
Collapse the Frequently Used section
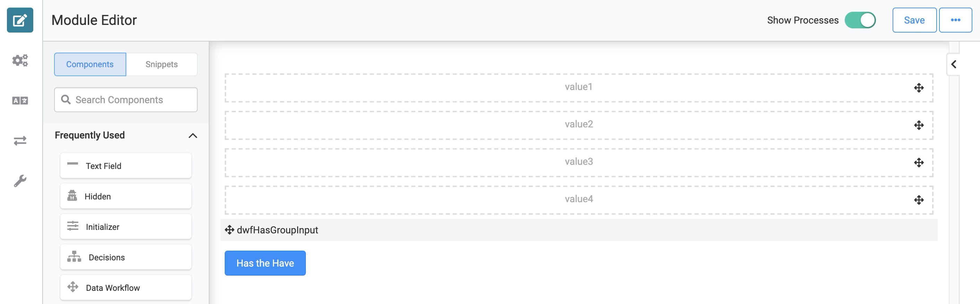[x=193, y=136]
